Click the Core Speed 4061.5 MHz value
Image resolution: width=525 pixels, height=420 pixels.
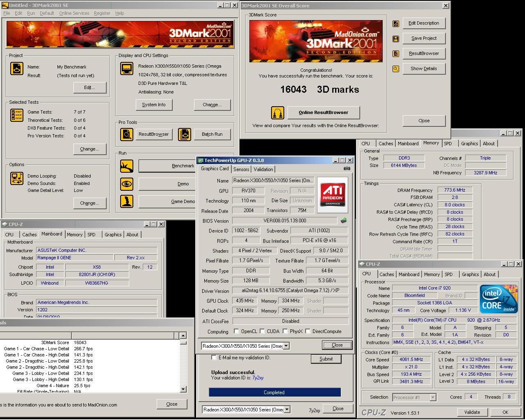(411, 359)
